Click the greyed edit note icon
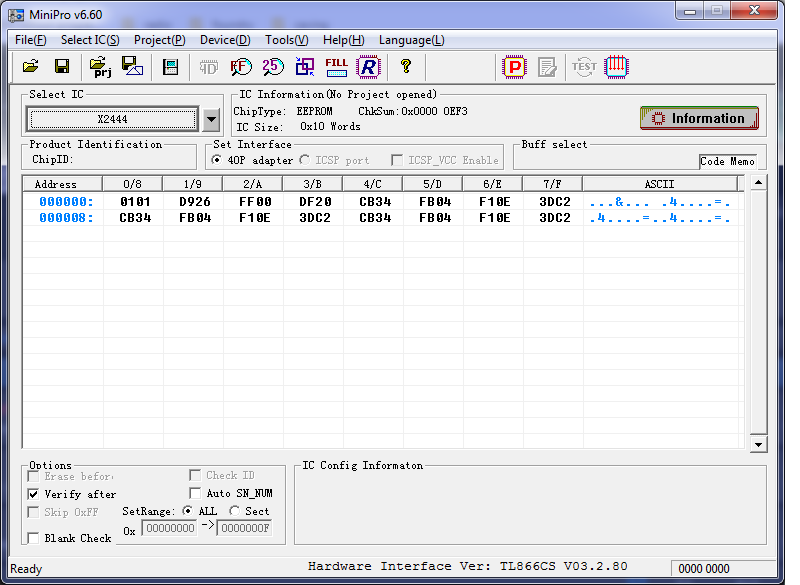 [547, 67]
